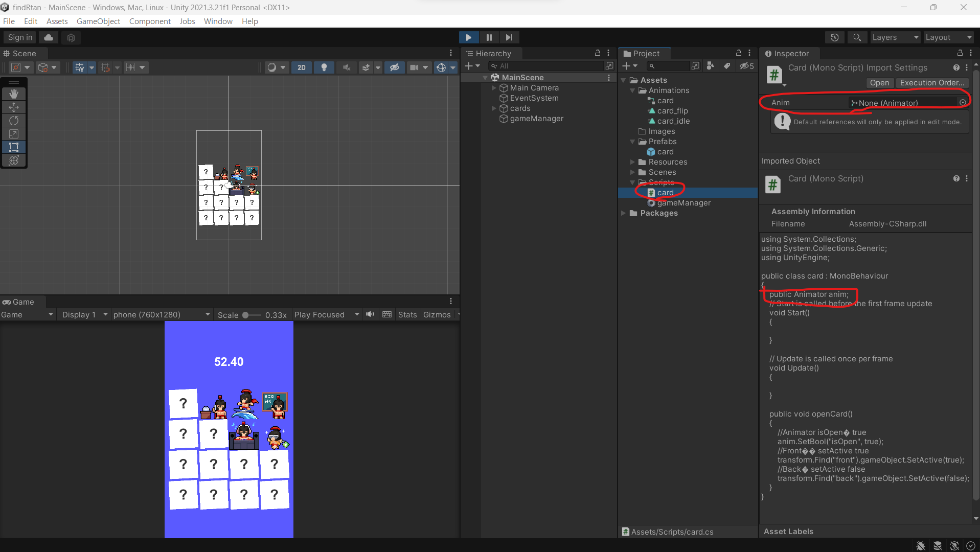The width and height of the screenshot is (980, 552).
Task: Select the gameManager script asset
Action: [683, 203]
